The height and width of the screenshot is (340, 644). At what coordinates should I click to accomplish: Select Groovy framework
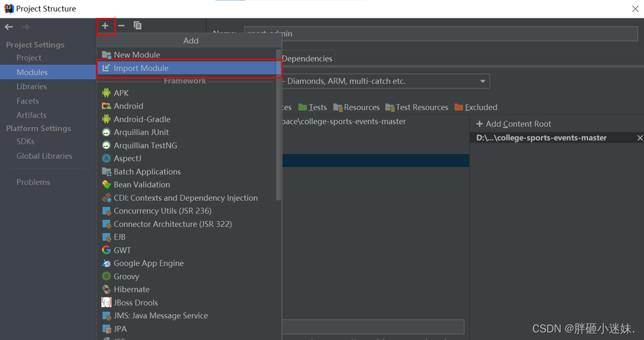pos(189,277)
